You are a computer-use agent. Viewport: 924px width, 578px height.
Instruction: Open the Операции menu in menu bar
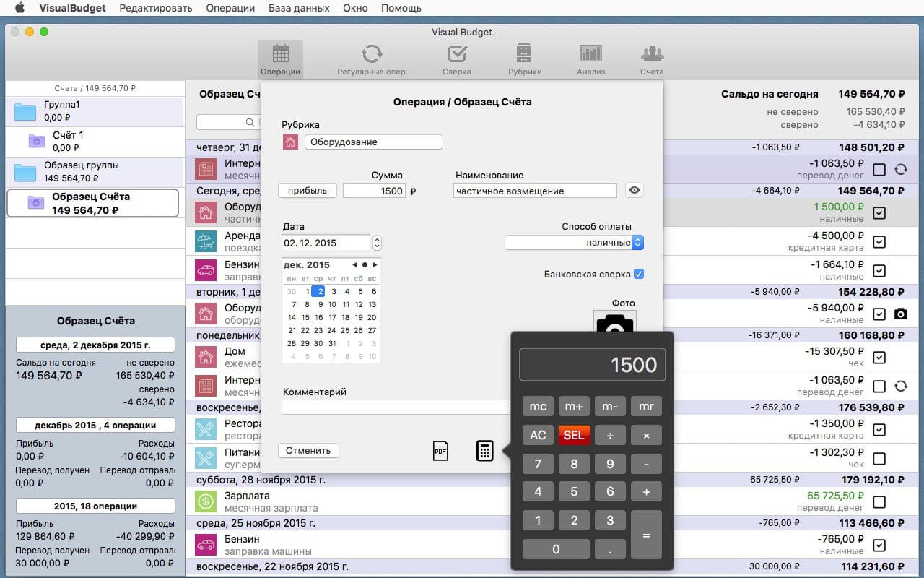tap(230, 8)
